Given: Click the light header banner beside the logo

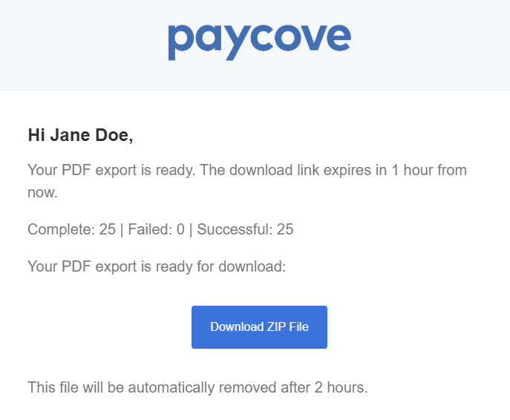Looking at the screenshot, I should point(431,45).
